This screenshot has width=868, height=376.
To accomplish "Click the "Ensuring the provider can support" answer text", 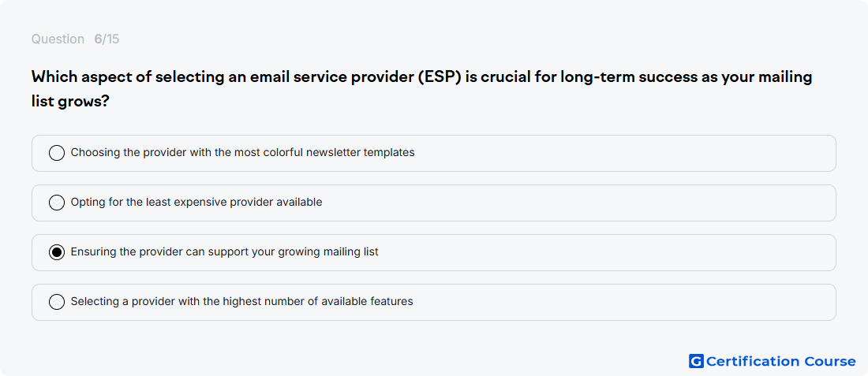I will [x=225, y=252].
